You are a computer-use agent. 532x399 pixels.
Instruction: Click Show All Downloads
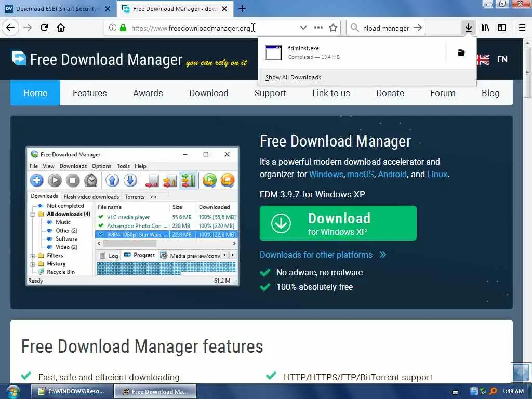pos(293,77)
